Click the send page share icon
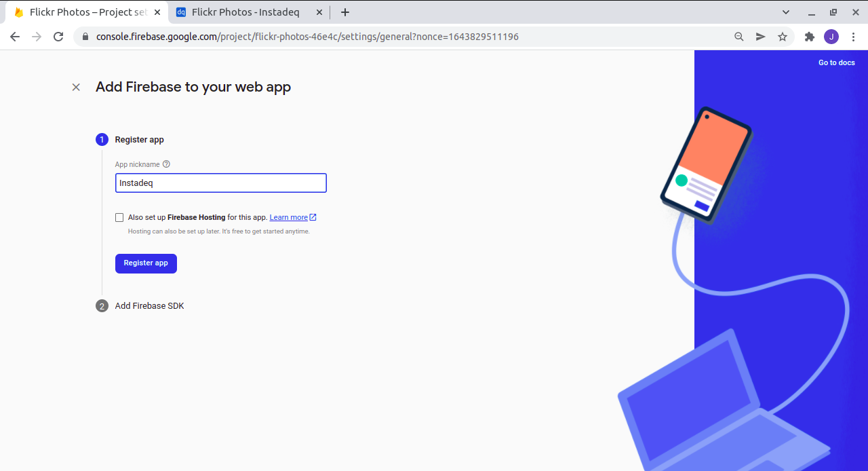 point(761,37)
